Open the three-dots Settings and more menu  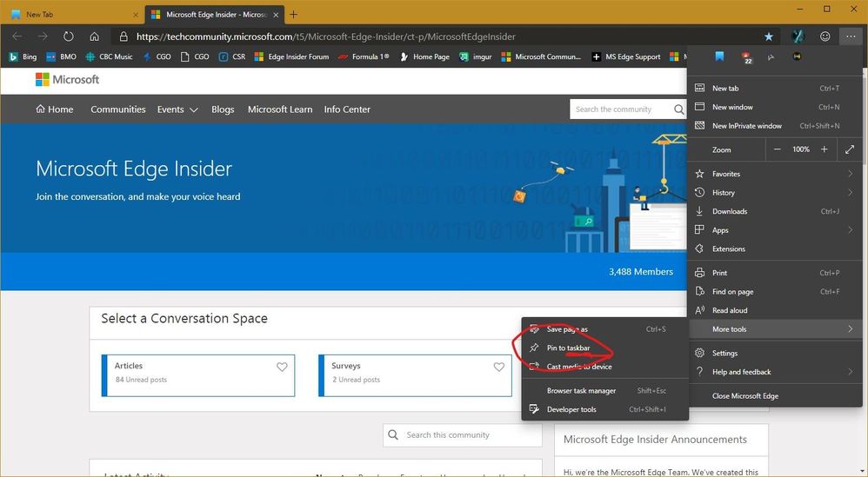coord(851,36)
